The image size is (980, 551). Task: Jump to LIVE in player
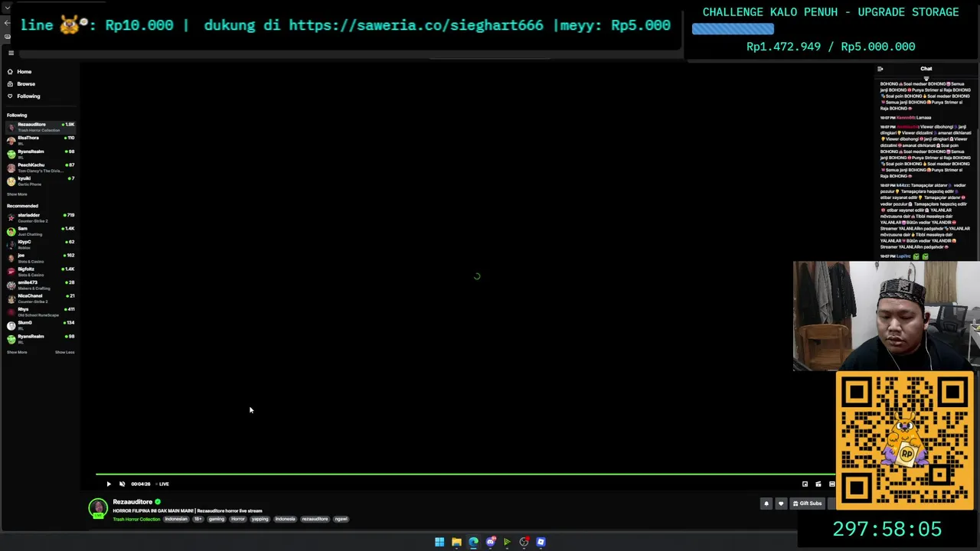click(162, 484)
